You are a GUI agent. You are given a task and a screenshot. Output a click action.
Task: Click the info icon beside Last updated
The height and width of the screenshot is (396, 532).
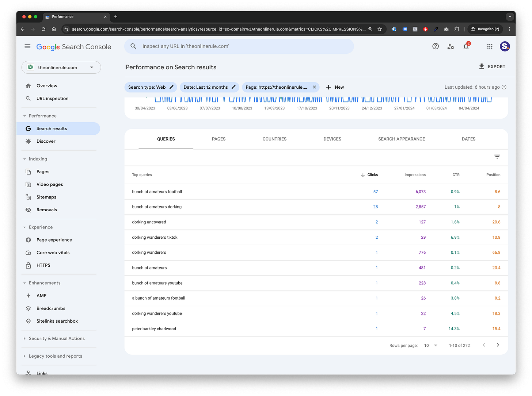point(504,87)
